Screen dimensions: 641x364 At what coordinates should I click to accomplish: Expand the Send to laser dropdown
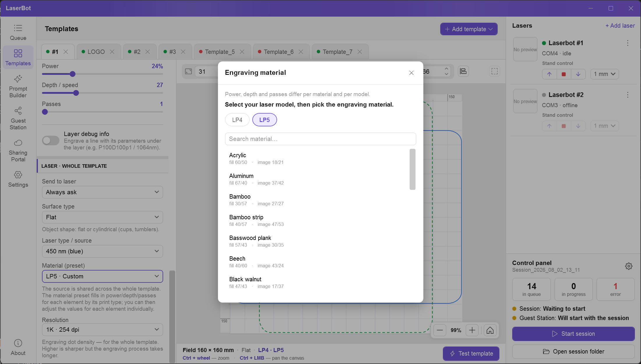tap(103, 192)
